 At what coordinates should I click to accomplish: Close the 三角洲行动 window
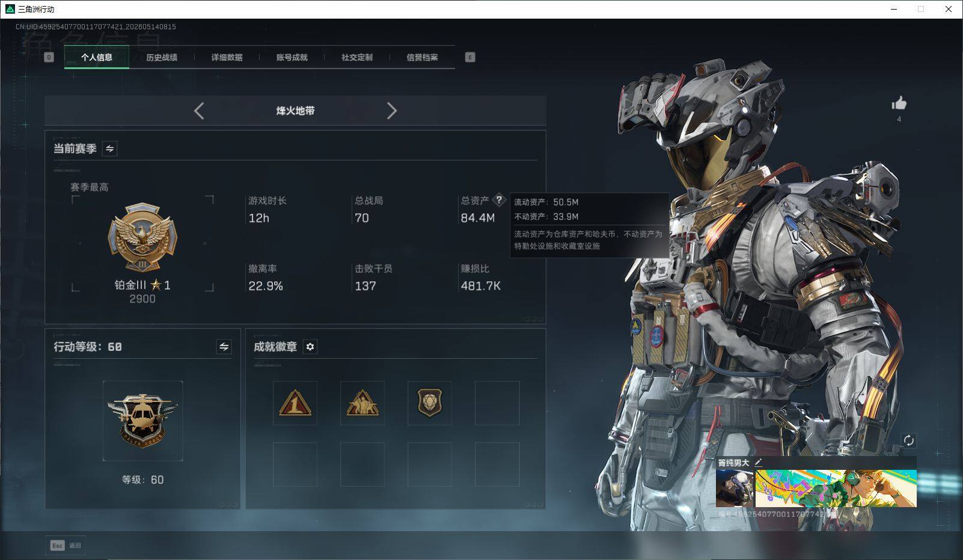[949, 9]
